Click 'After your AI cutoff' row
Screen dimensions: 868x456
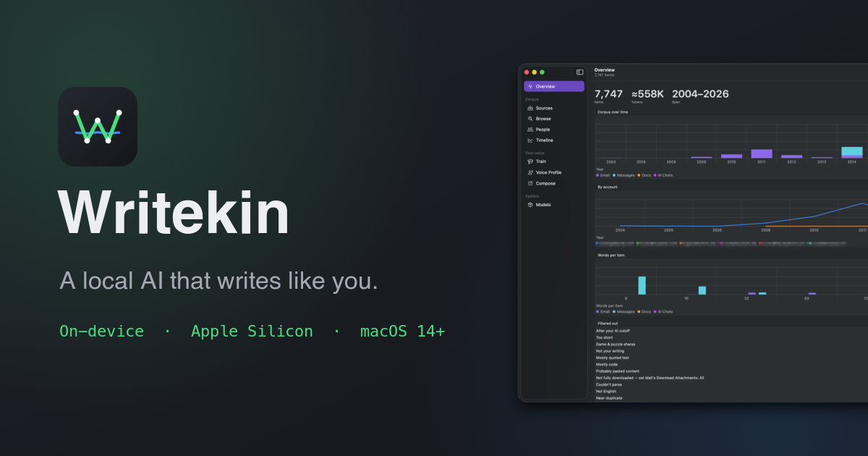tap(613, 331)
